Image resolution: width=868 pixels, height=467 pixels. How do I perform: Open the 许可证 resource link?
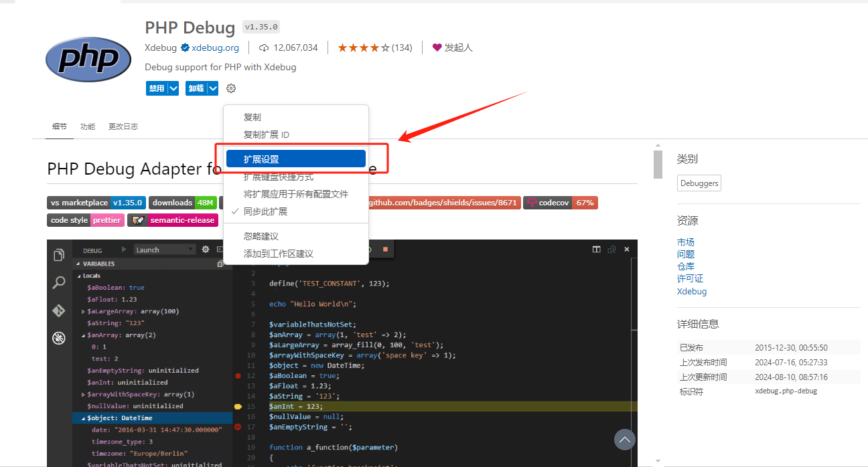coord(690,278)
